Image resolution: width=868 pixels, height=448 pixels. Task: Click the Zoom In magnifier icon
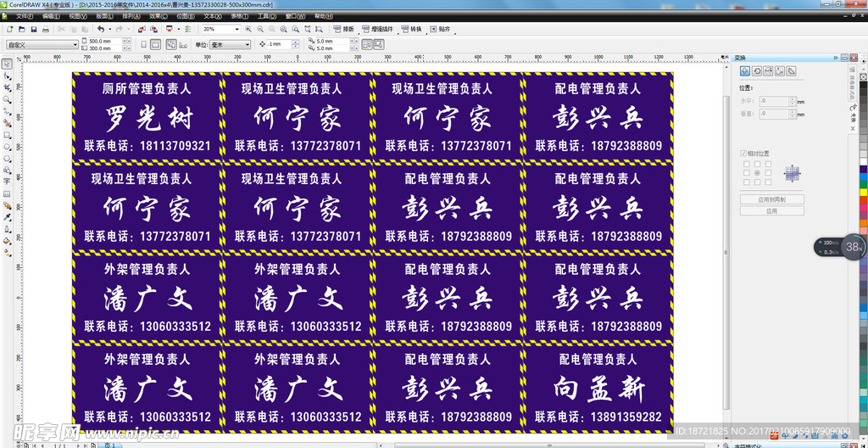(x=248, y=29)
